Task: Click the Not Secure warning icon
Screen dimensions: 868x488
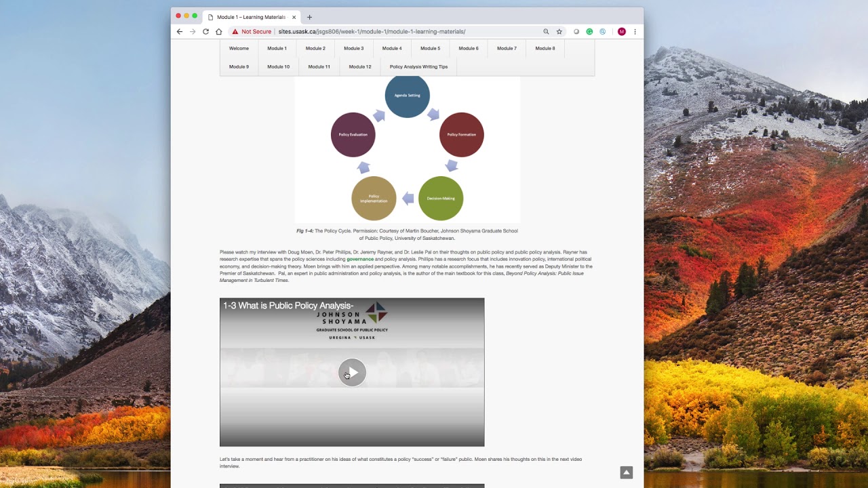Action: click(x=235, y=31)
